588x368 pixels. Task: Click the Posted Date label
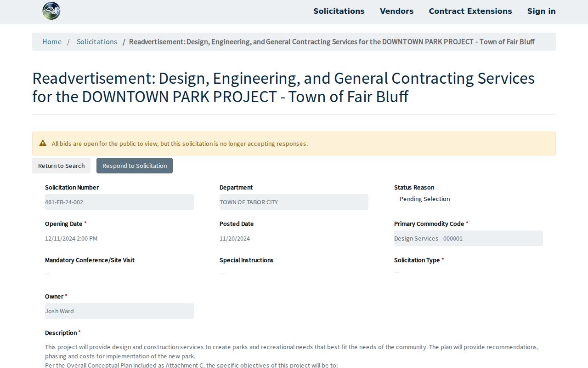(x=237, y=224)
